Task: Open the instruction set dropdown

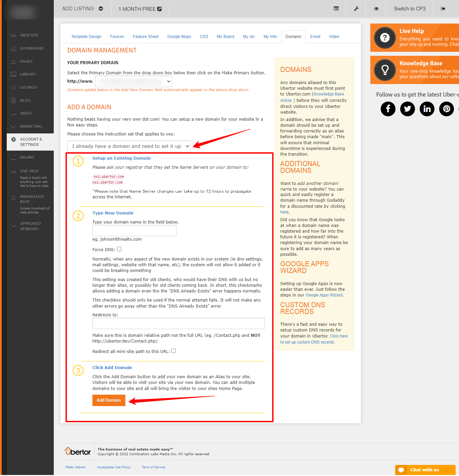Action: coord(129,146)
